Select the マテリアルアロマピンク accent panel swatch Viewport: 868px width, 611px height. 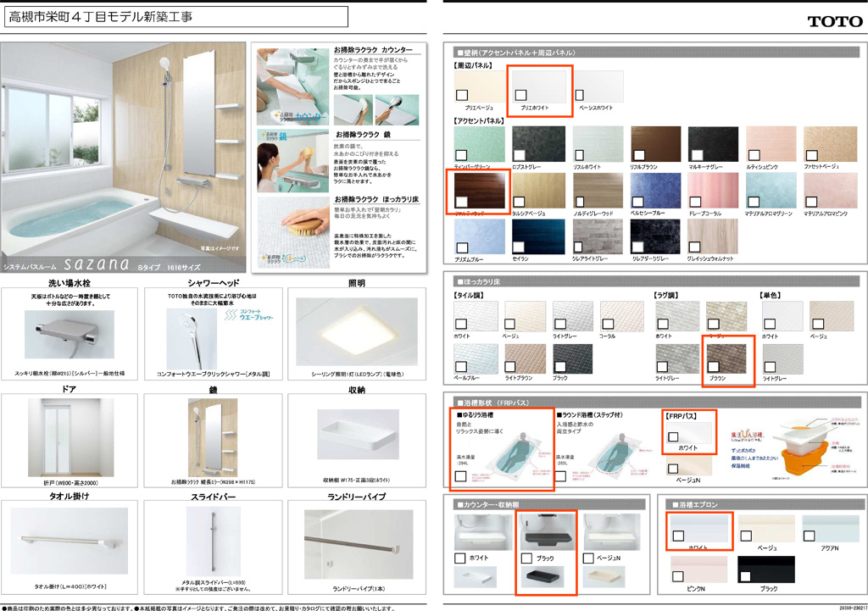pyautogui.click(x=830, y=191)
